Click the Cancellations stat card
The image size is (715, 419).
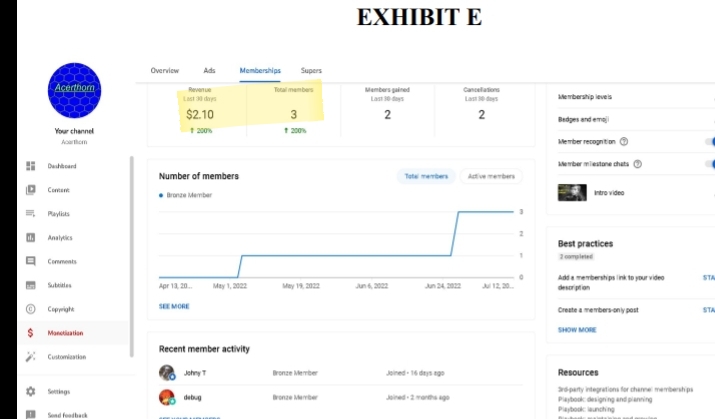(x=482, y=110)
